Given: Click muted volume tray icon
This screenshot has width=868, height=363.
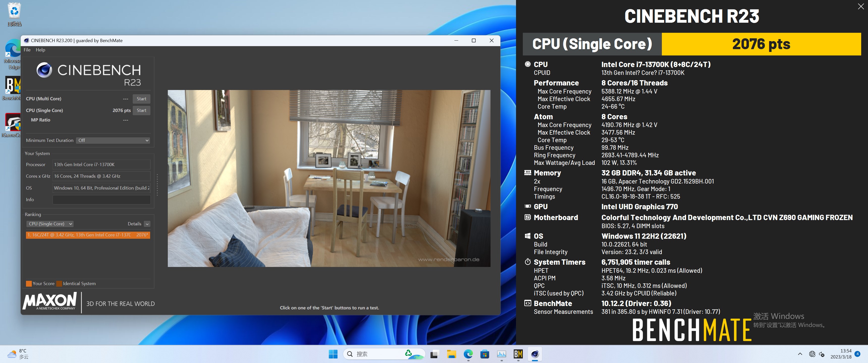Looking at the screenshot, I should tap(822, 354).
